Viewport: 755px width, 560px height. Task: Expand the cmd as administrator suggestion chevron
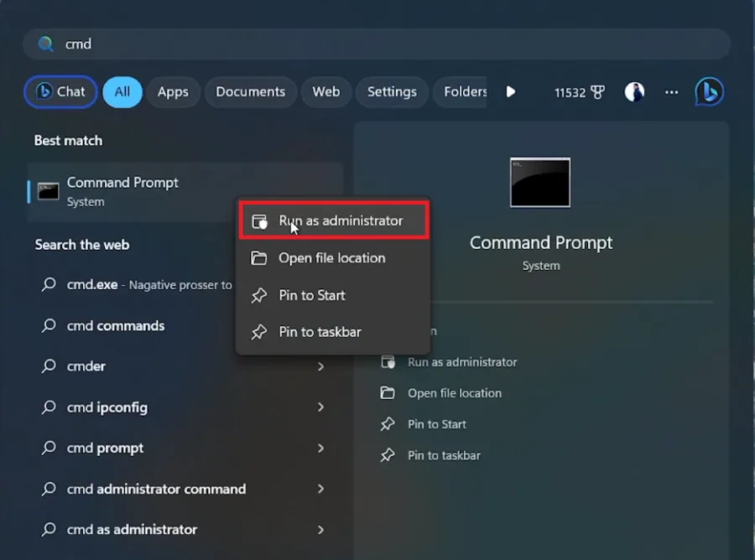[320, 529]
